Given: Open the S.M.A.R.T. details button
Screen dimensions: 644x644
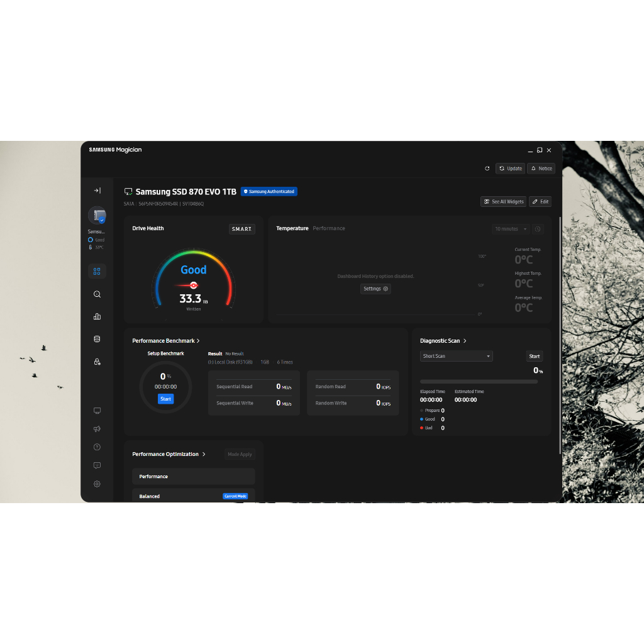Looking at the screenshot, I should tap(242, 229).
